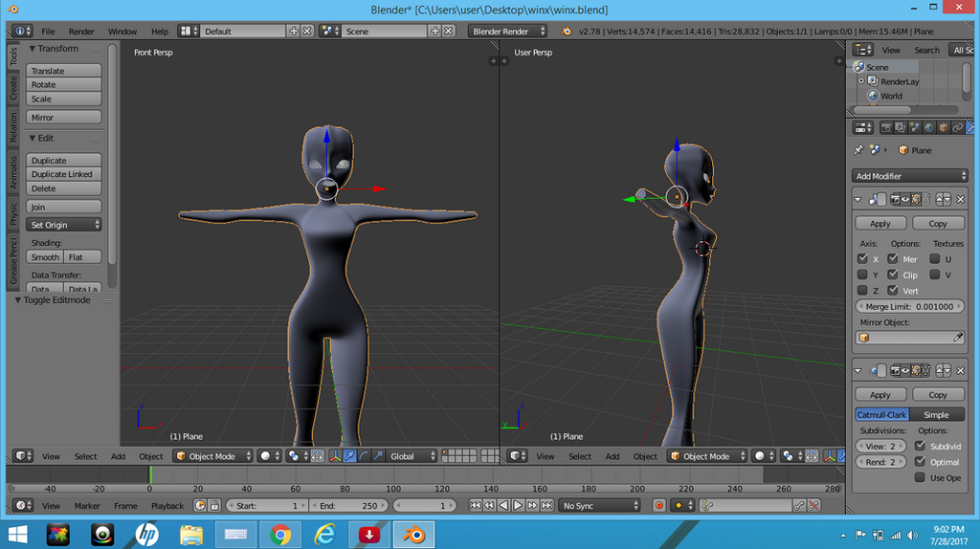The image size is (980, 549).
Task: Open the Add Modifier dropdown
Action: [x=910, y=176]
